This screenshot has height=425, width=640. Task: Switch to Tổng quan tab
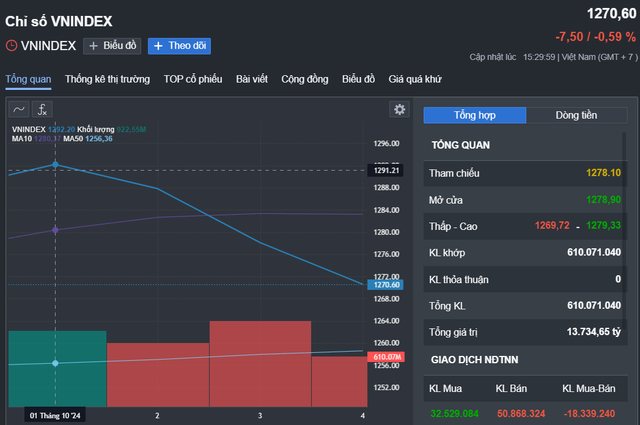[x=28, y=79]
